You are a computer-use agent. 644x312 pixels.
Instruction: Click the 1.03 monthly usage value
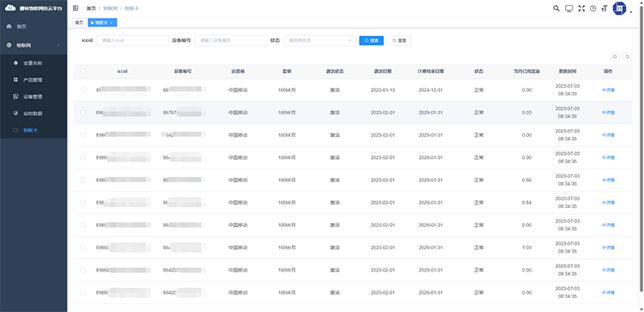(x=526, y=248)
